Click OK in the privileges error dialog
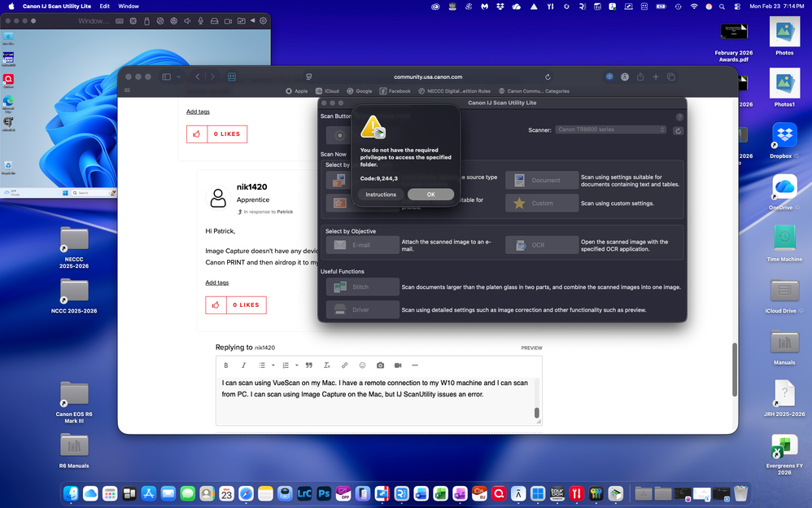Screen dimensions: 812x508 [x=430, y=195]
